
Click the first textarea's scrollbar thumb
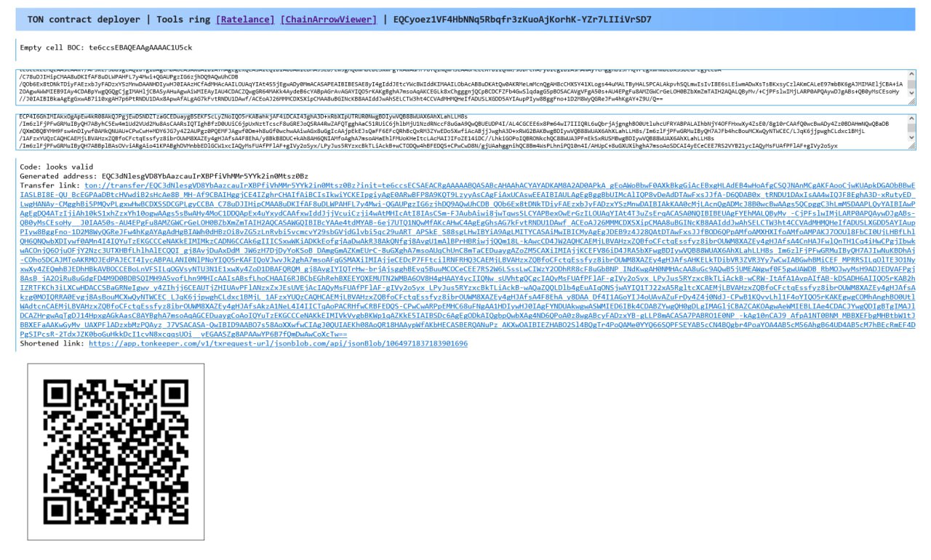click(911, 84)
